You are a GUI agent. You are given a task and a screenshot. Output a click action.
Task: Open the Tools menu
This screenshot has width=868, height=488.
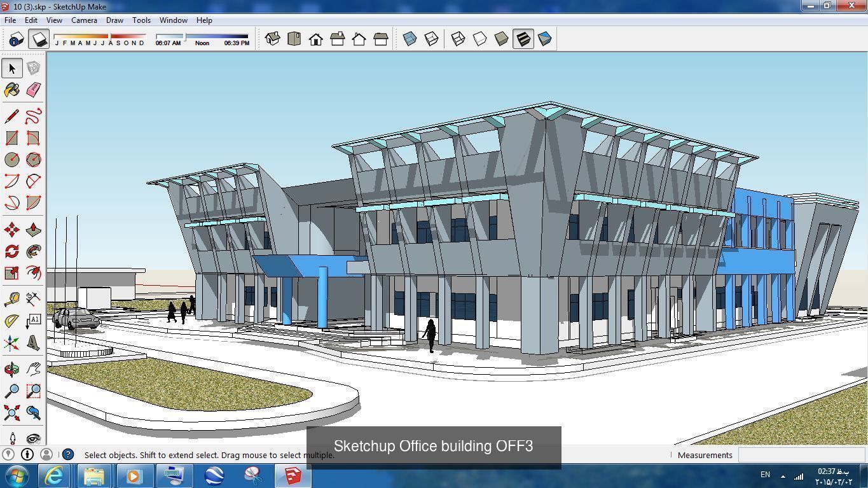click(x=141, y=20)
